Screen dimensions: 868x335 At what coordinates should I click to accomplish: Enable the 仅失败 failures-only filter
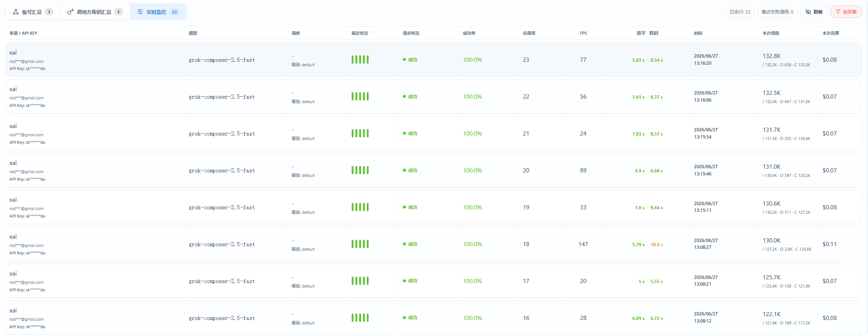pos(846,12)
